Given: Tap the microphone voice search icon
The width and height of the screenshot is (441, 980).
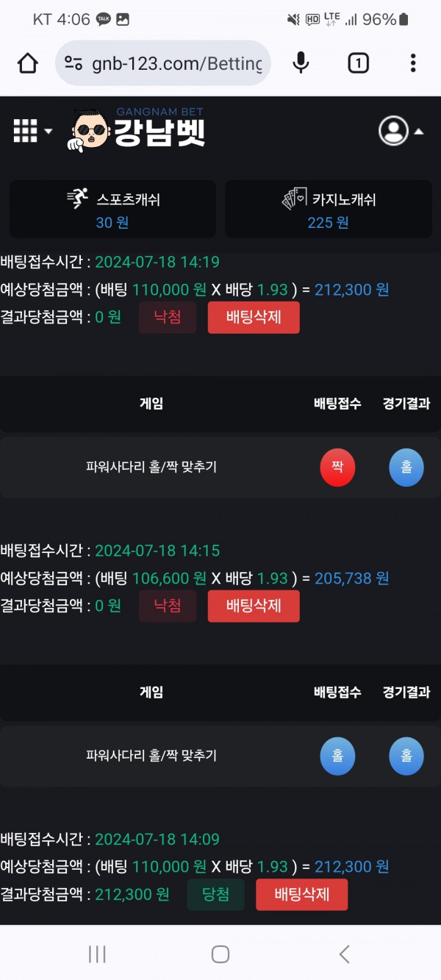Looking at the screenshot, I should [x=301, y=64].
